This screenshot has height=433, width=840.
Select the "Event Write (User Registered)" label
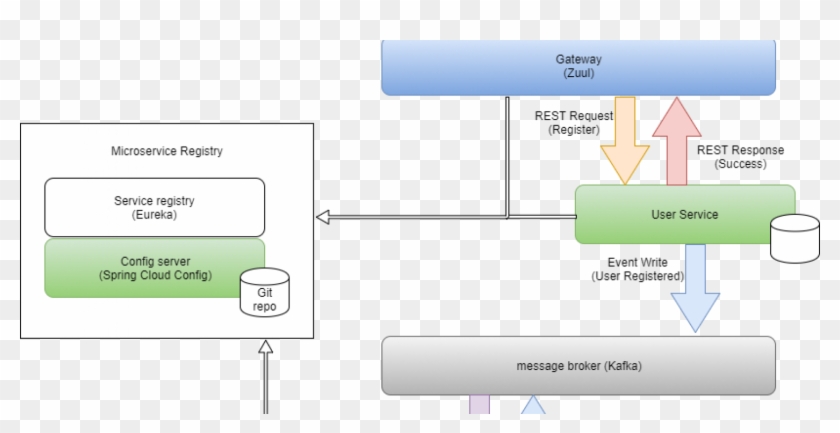(638, 270)
